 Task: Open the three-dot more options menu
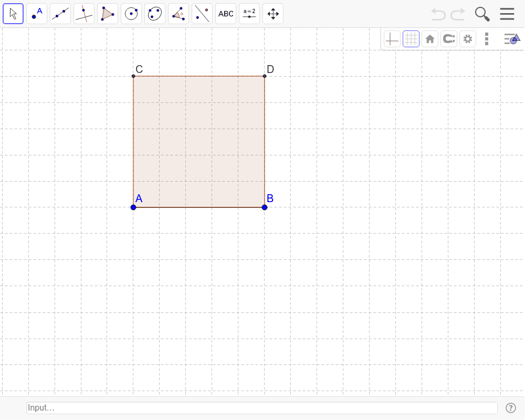(487, 39)
